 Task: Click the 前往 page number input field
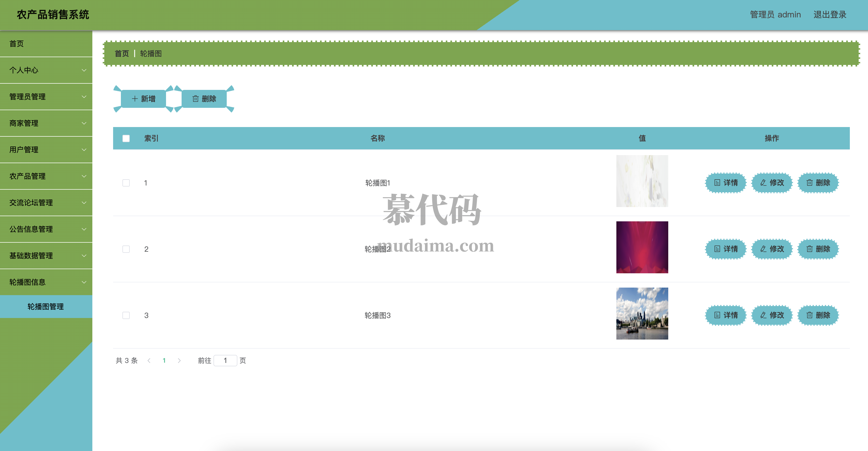tap(225, 361)
